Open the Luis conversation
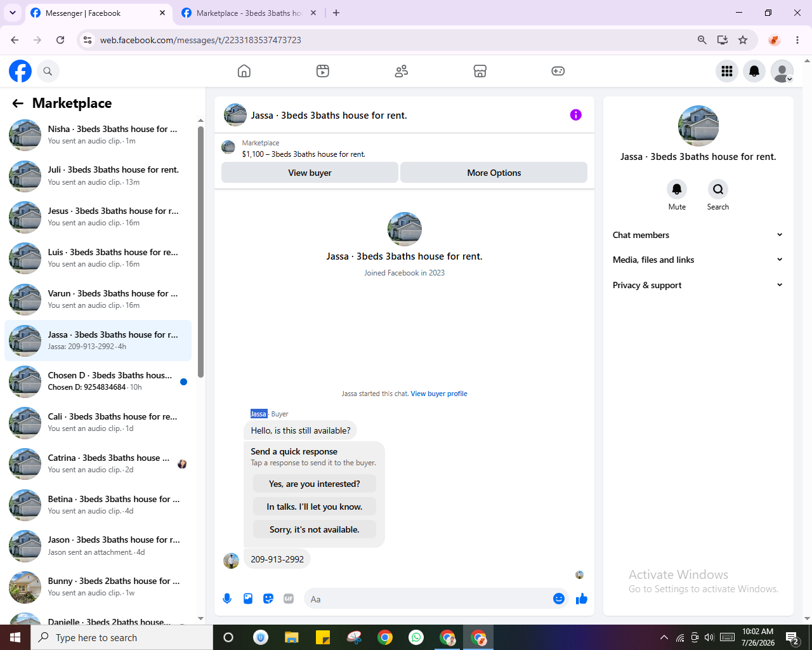The height and width of the screenshot is (650, 812). coord(98,258)
